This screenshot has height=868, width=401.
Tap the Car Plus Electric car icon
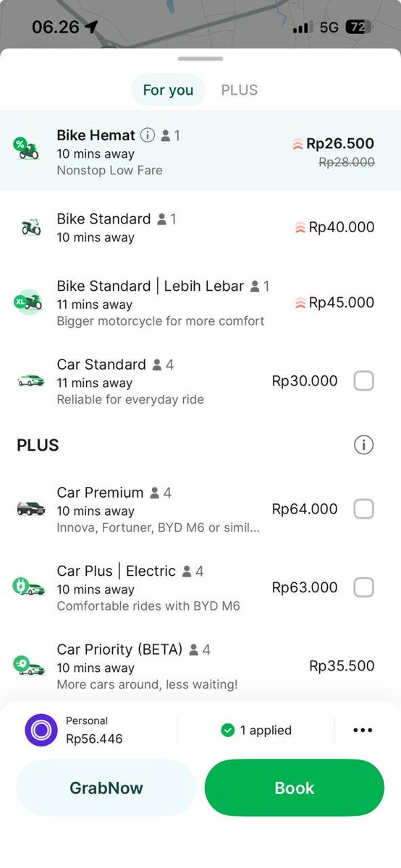pyautogui.click(x=29, y=587)
